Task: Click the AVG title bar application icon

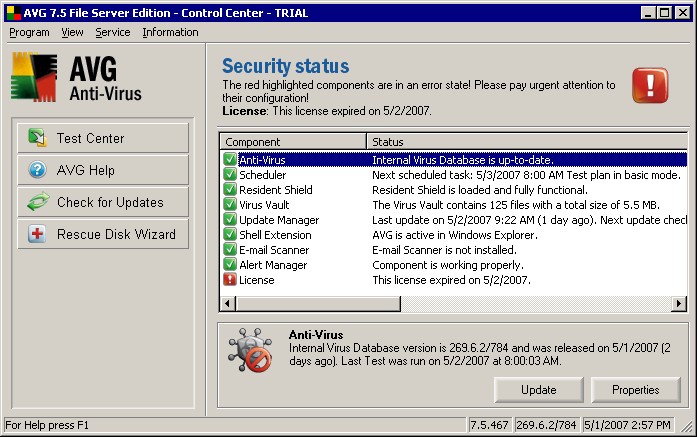Action: (x=14, y=13)
